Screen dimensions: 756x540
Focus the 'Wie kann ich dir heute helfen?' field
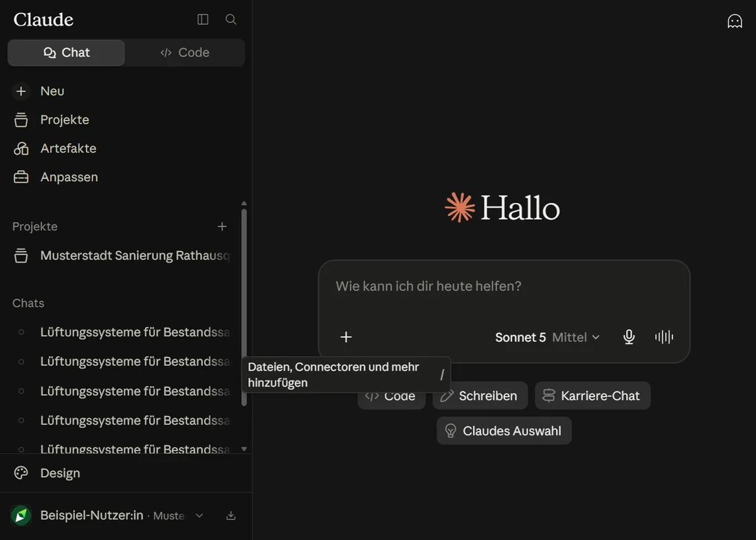[x=504, y=286]
